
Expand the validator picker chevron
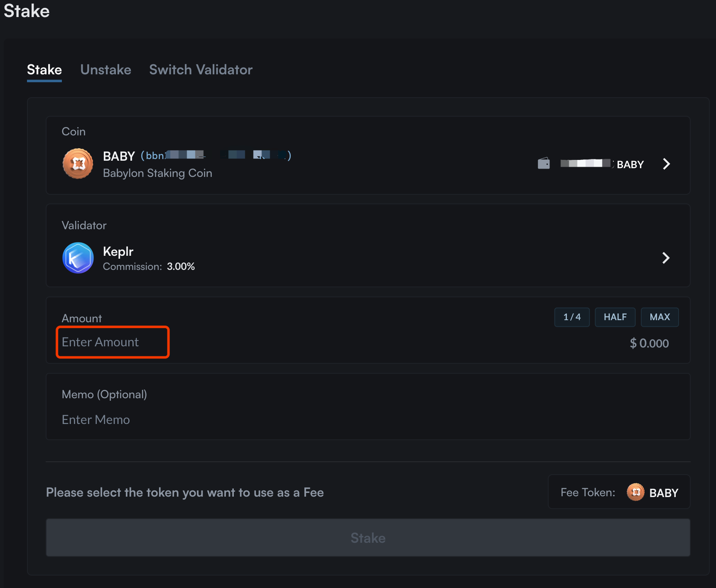click(x=666, y=258)
